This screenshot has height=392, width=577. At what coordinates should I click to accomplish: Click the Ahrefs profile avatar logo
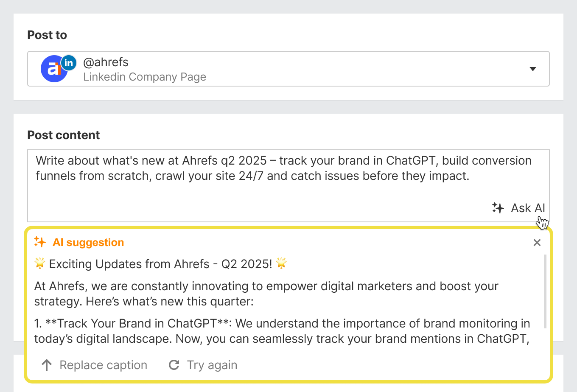coord(53,70)
